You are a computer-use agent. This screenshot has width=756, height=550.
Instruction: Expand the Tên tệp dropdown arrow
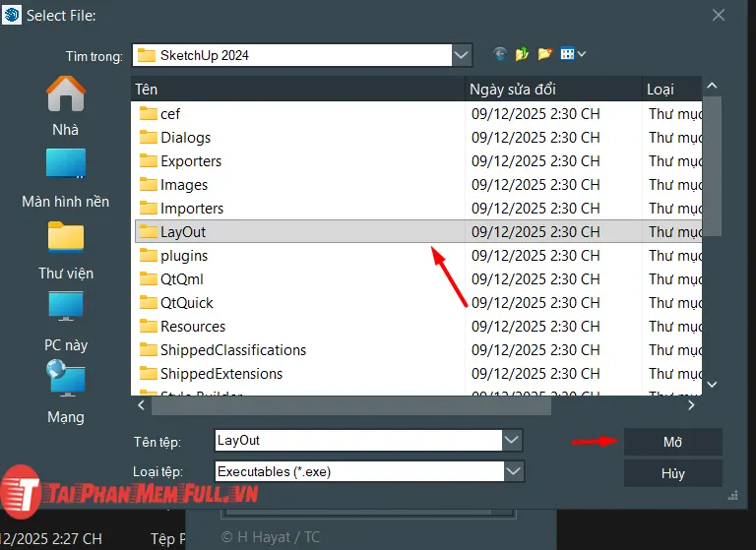511,440
